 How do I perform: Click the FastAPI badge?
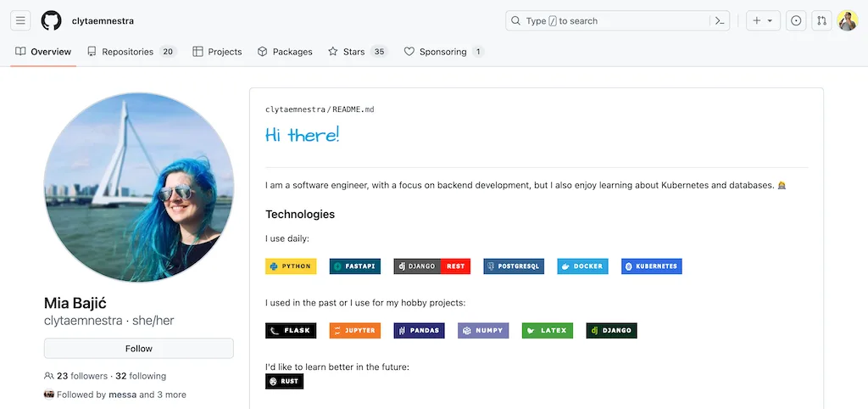pos(355,266)
